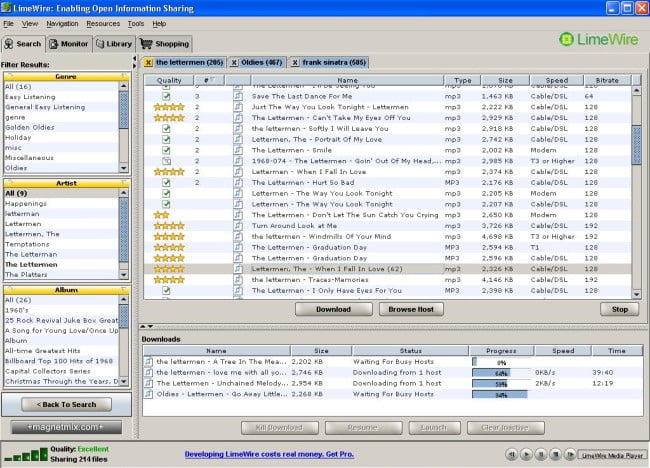Click the star rating for Just The Way You Look Tonight
Screen dimensions: 650x468
[x=169, y=107]
